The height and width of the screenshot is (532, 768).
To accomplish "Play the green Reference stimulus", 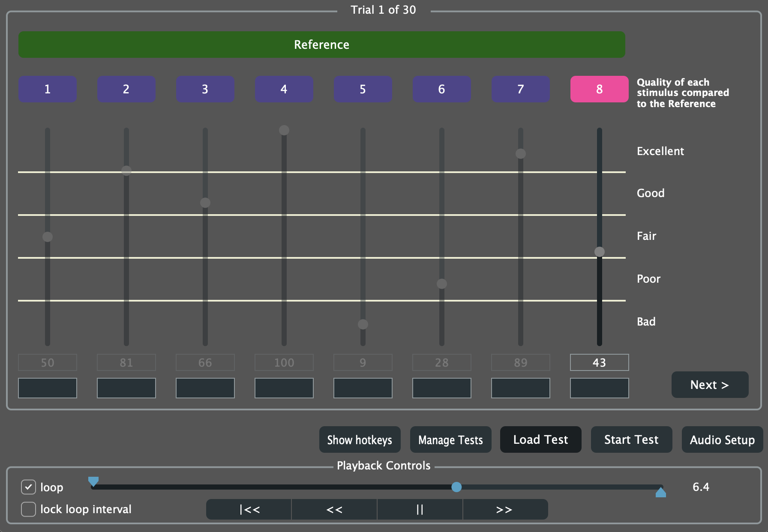I will (x=321, y=45).
